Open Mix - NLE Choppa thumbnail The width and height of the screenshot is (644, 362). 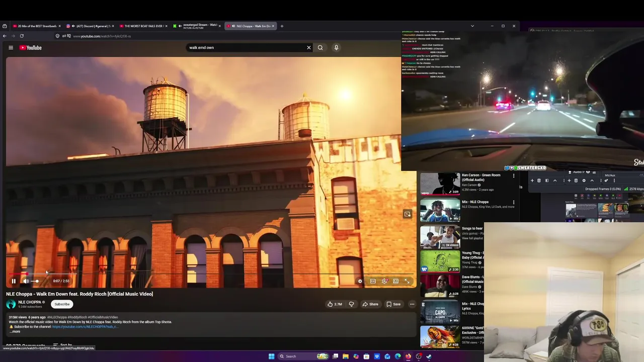click(440, 211)
